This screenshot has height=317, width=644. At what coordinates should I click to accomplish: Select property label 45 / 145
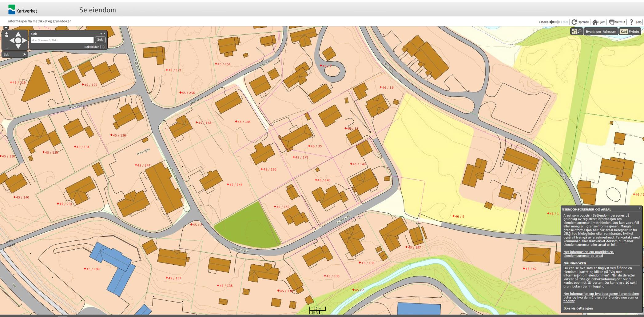click(243, 122)
